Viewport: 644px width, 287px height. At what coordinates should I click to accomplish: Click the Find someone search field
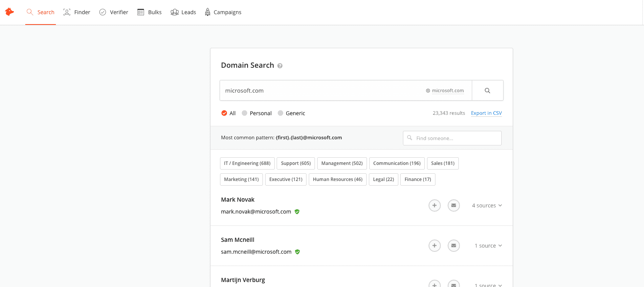(x=452, y=138)
